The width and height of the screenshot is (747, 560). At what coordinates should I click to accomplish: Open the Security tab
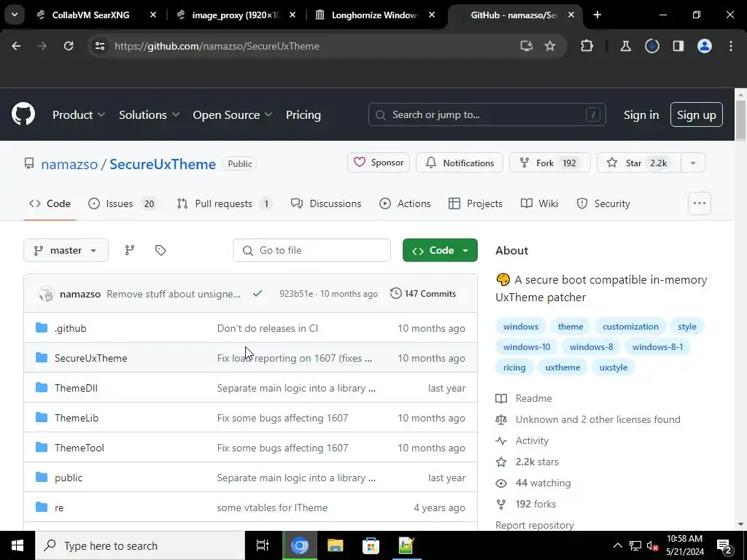[x=603, y=203]
